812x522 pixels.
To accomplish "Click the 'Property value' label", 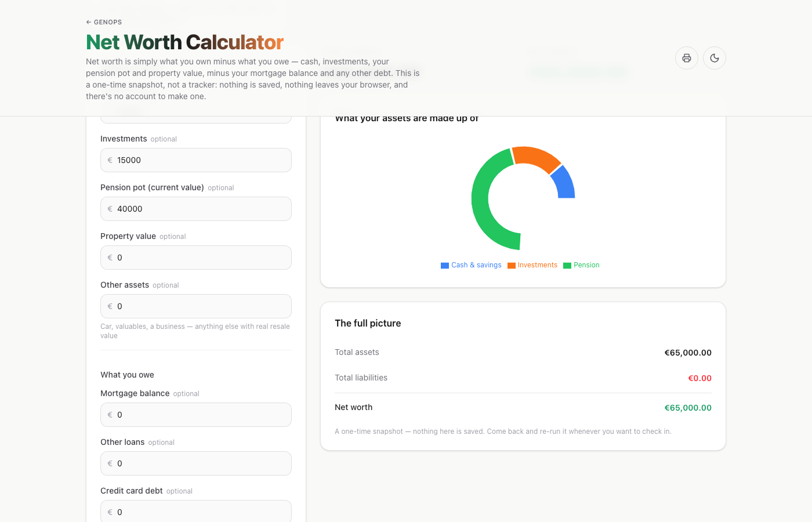I will coord(128,236).
